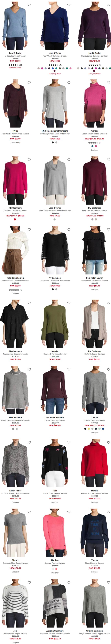Pick red swatch for Cashmere Crew Neck Sweater
The width and height of the screenshot is (111, 644).
tap(15, 220)
